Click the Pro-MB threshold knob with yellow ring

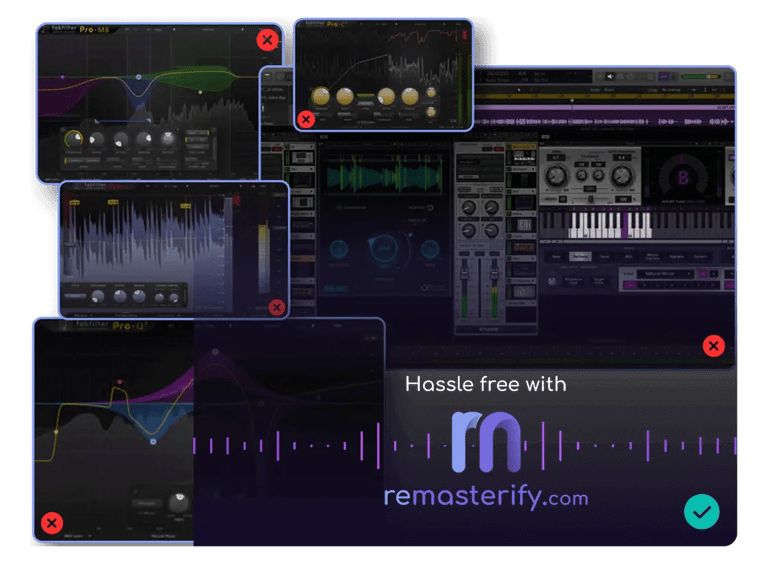point(74,139)
